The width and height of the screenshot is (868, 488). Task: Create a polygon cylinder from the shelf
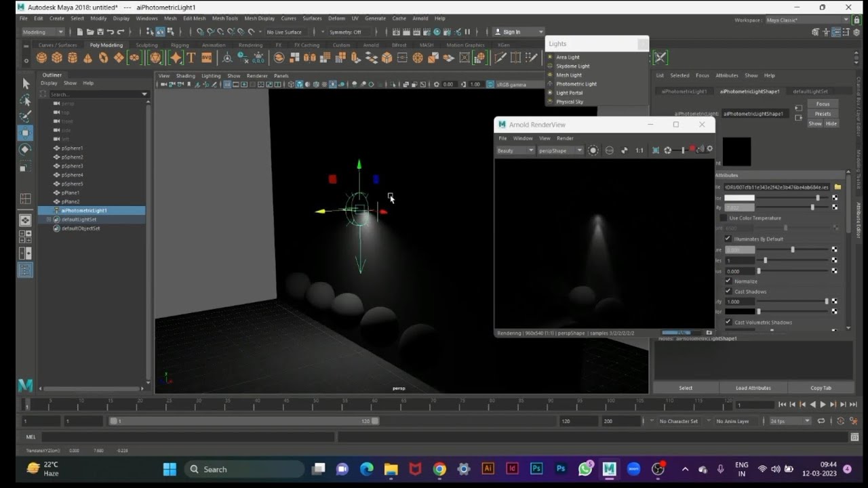73,58
